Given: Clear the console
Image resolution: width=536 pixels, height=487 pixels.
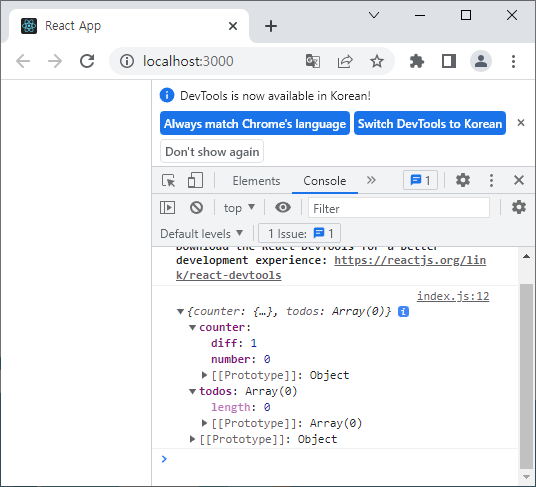Looking at the screenshot, I should 197,207.
